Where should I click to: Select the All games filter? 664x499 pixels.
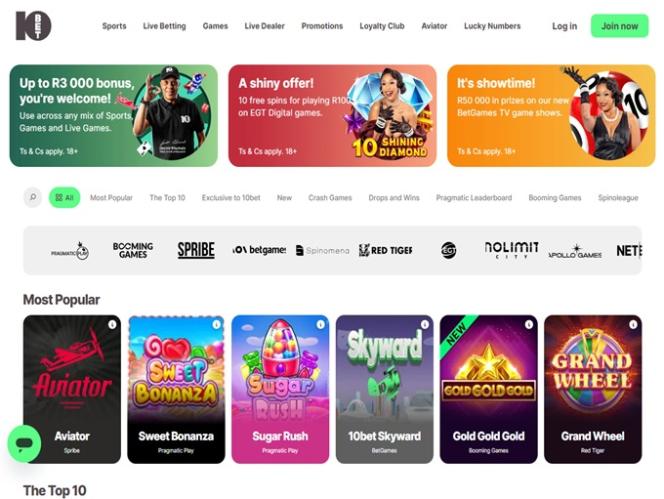tap(64, 197)
